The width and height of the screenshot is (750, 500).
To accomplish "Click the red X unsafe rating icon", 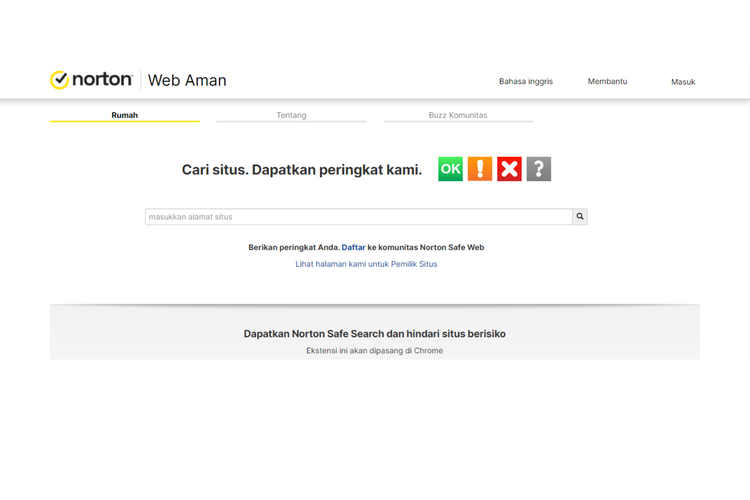I will 509,169.
